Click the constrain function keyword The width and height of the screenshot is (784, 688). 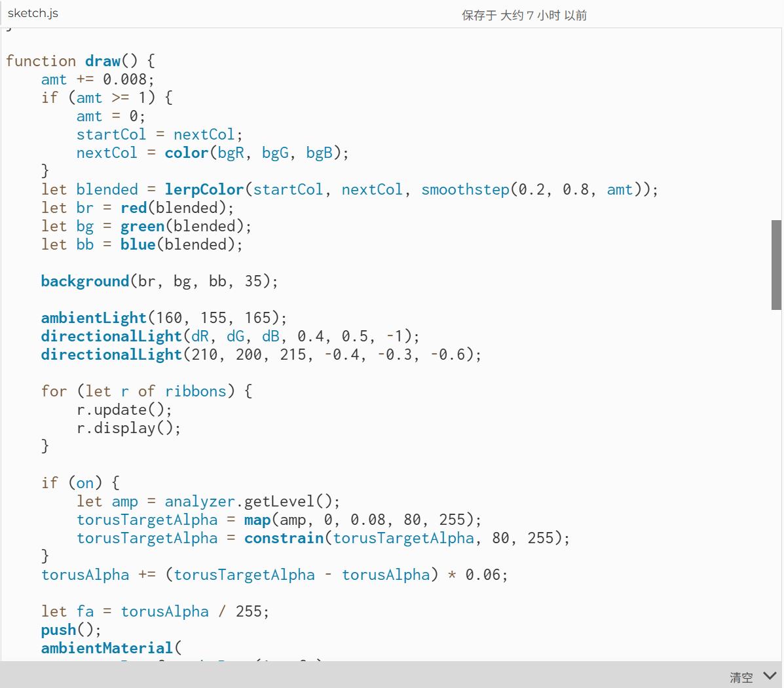tap(284, 537)
